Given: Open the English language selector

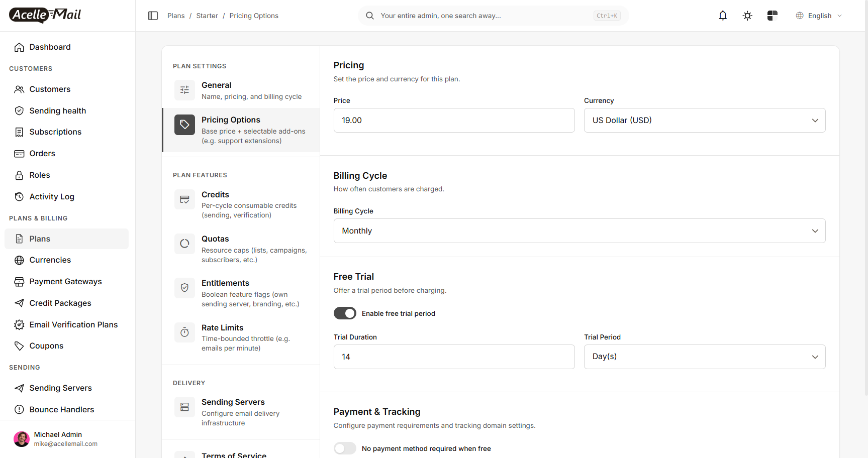Looking at the screenshot, I should (819, 16).
